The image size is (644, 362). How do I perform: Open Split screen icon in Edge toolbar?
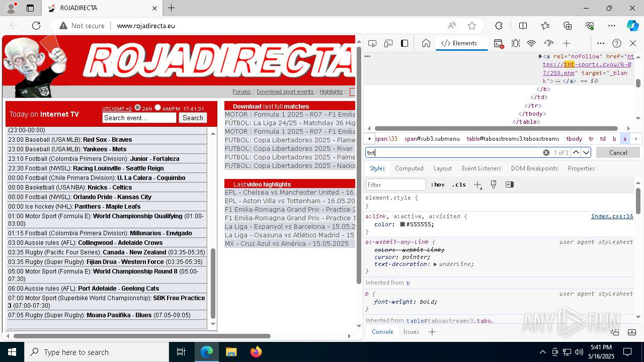pyautogui.click(x=523, y=26)
